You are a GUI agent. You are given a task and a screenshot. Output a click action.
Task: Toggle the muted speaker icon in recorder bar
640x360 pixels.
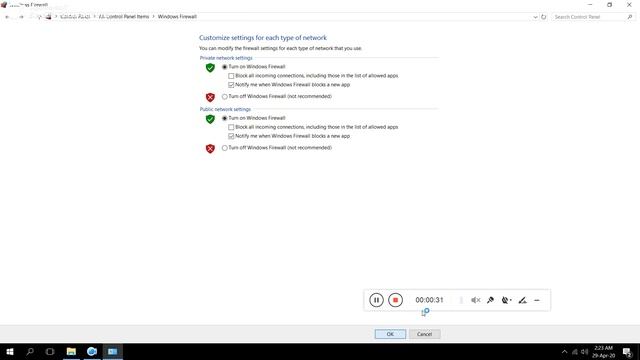click(475, 300)
